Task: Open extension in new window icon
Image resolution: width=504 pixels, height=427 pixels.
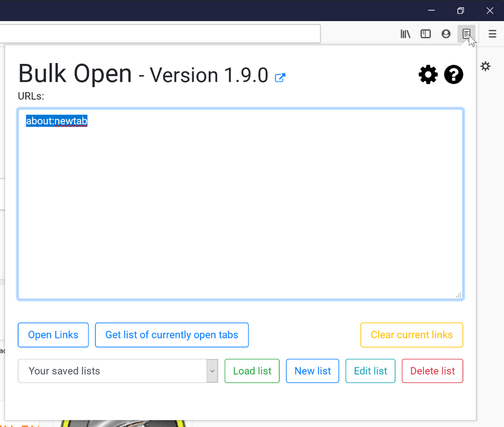Action: [x=280, y=78]
